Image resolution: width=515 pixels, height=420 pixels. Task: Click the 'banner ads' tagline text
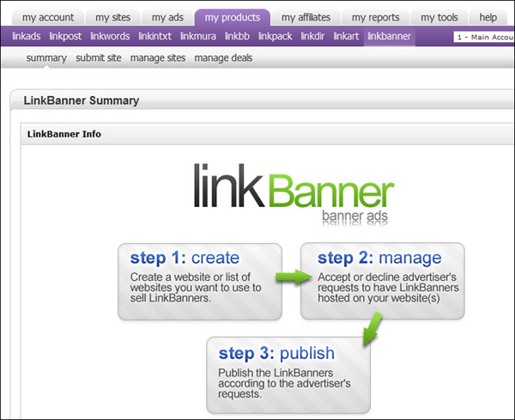(354, 216)
